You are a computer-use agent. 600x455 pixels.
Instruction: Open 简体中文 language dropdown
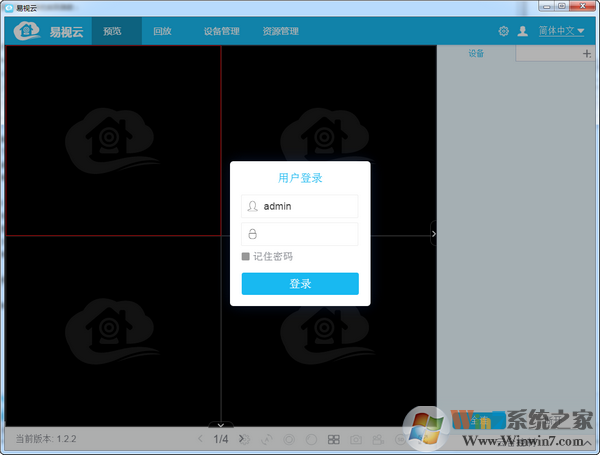[x=561, y=31]
